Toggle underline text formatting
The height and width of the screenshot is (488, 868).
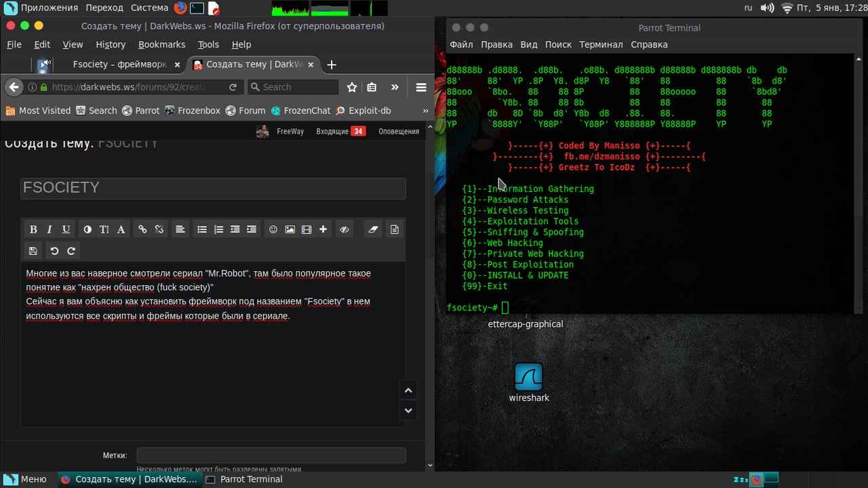66,230
